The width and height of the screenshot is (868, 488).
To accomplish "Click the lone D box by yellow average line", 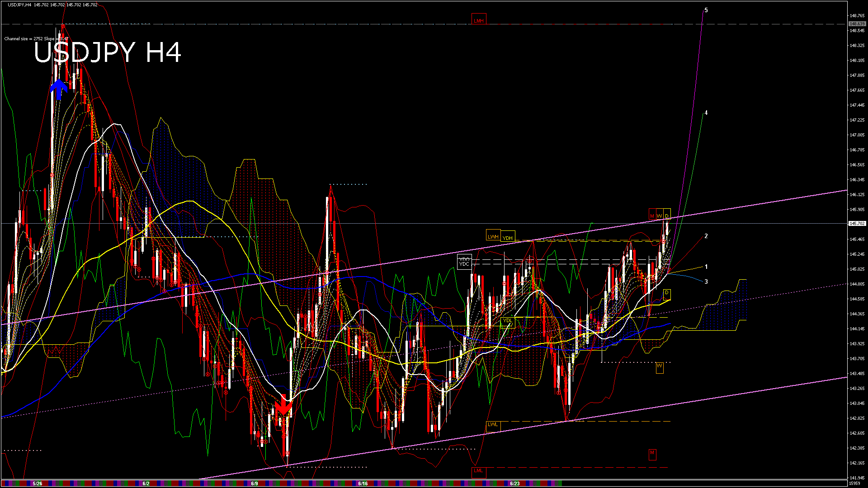I will click(667, 294).
